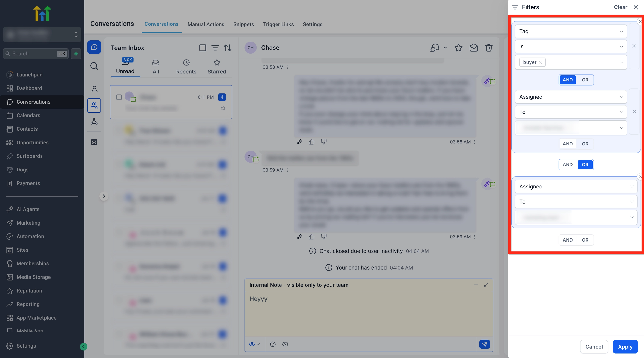Viewport: 644px width, 358px height.
Task: Click the send message paper plane button
Action: coord(484,344)
